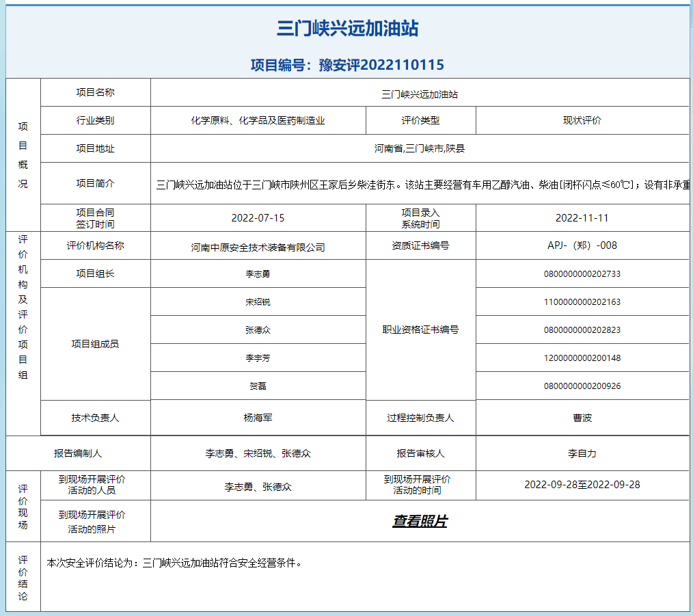
Task: Click the 项目录入系统时间 label
Action: coord(421,219)
